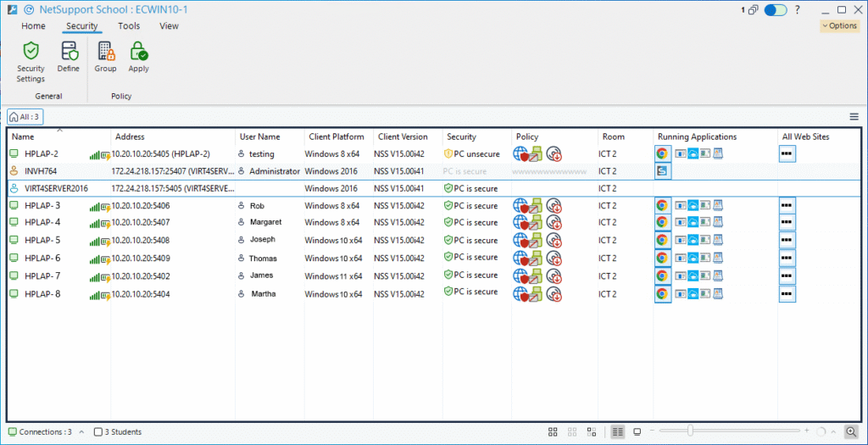Select the Security ribbon tab
This screenshot has width=868, height=445.
tap(82, 26)
